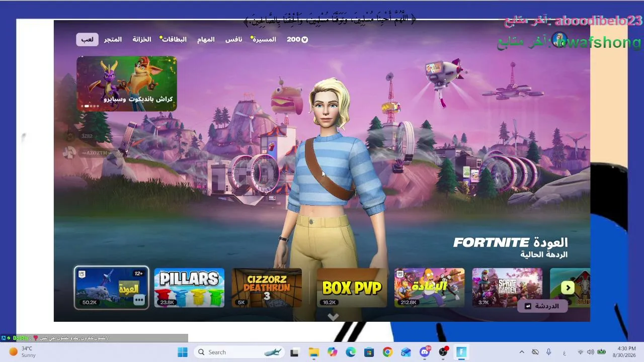Click the microphone icon in system tray
Viewport: 644px width, 362px height.
pyautogui.click(x=549, y=352)
